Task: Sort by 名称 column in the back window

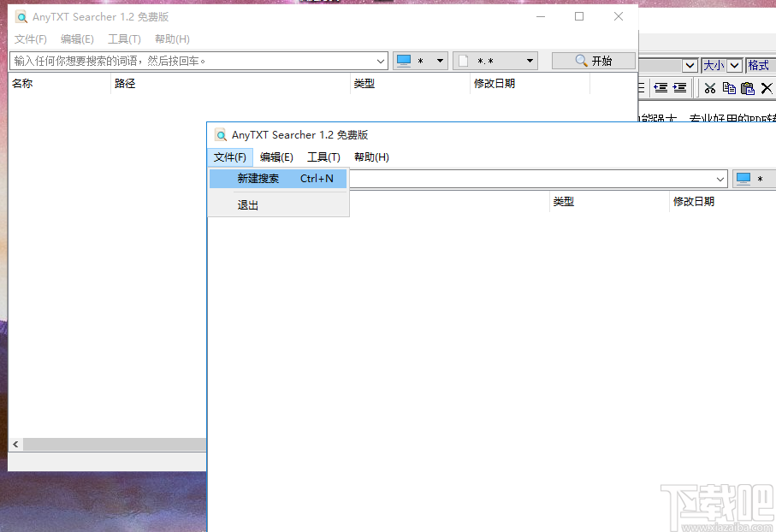Action: tap(59, 84)
